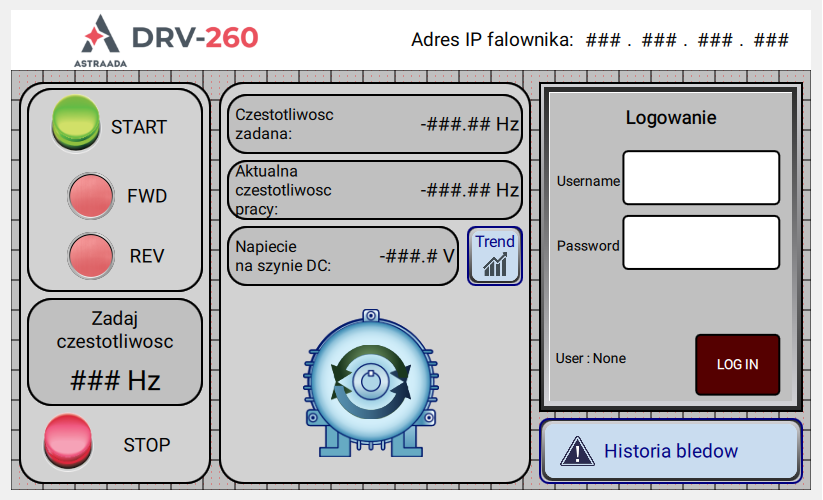Toggle the REV direction indicator
Viewport: 823px width, 500px height.
[91, 256]
